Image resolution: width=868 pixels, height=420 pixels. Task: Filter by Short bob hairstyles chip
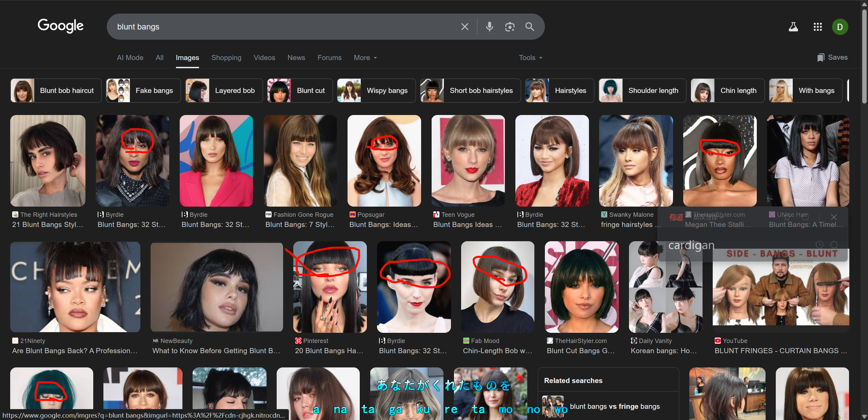470,91
